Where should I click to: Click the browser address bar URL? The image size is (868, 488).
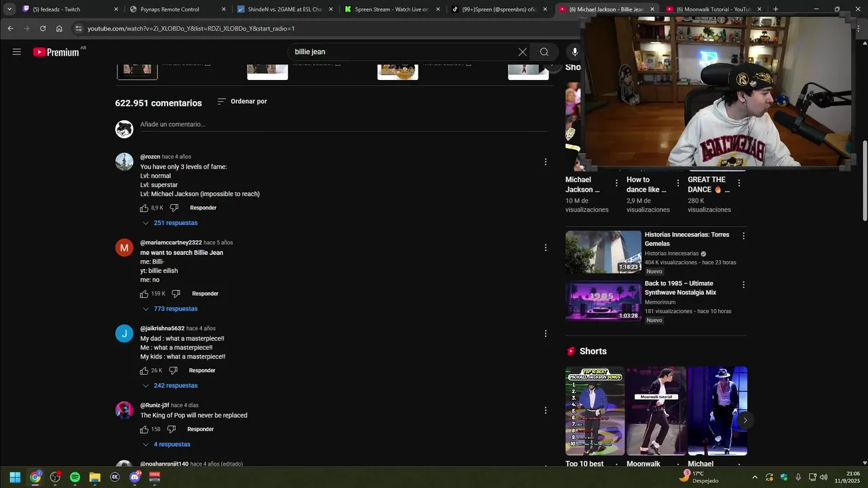pyautogui.click(x=191, y=28)
